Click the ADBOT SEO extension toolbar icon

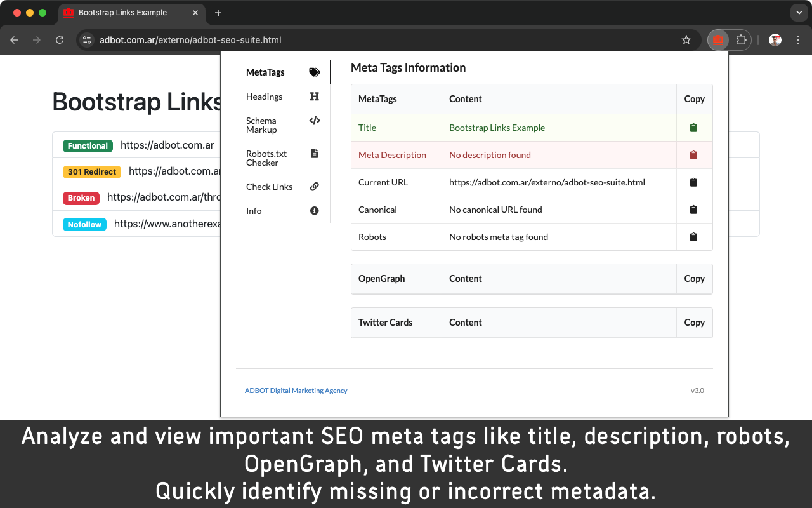pyautogui.click(x=718, y=40)
